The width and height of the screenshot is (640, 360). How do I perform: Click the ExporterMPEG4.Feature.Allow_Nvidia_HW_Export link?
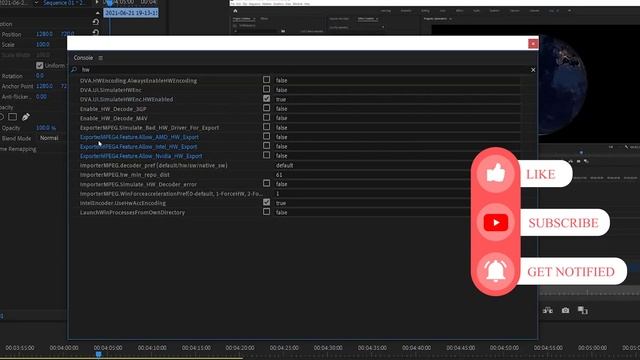(141, 156)
